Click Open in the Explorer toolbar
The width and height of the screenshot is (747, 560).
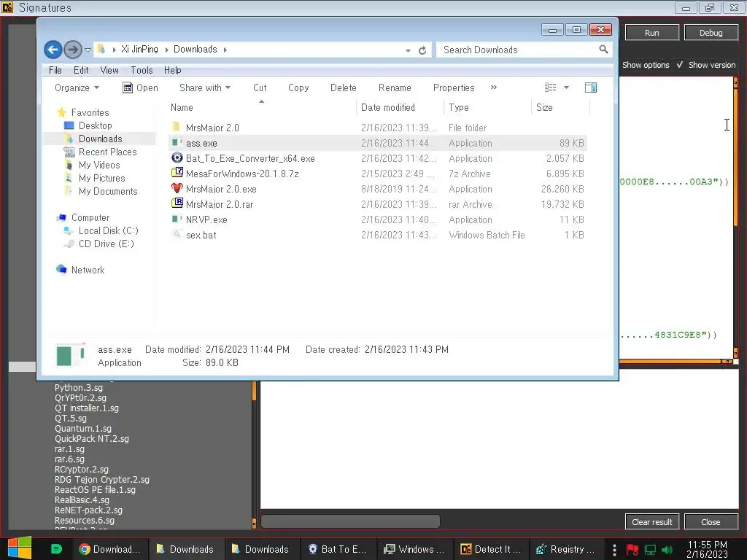[x=140, y=87]
